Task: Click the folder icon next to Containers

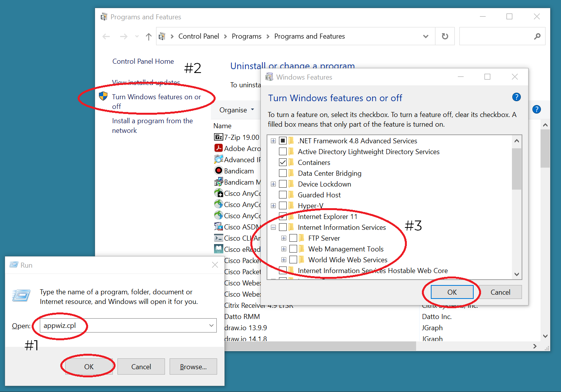Action: click(x=291, y=162)
